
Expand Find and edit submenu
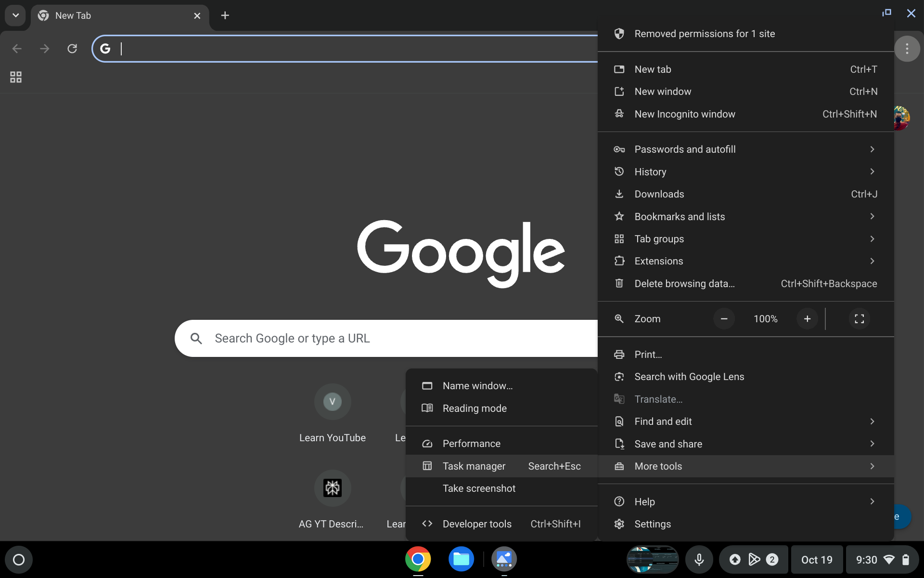pyautogui.click(x=745, y=421)
